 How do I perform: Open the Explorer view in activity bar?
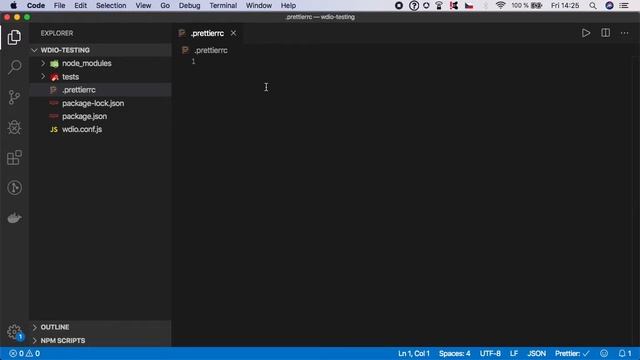[x=14, y=37]
